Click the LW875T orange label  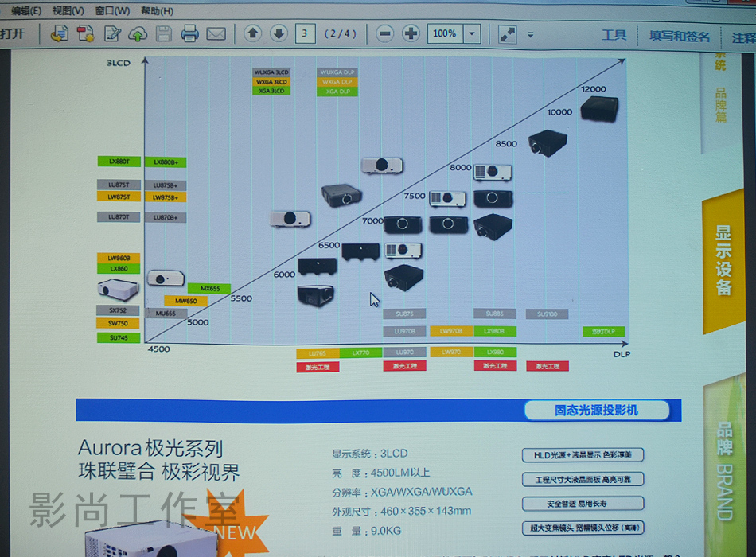pos(119,197)
